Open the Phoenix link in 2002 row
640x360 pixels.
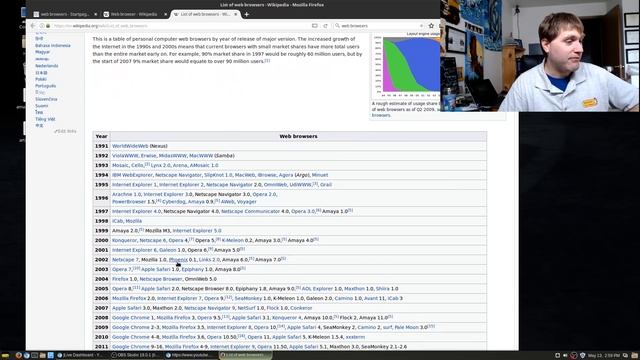point(178,260)
